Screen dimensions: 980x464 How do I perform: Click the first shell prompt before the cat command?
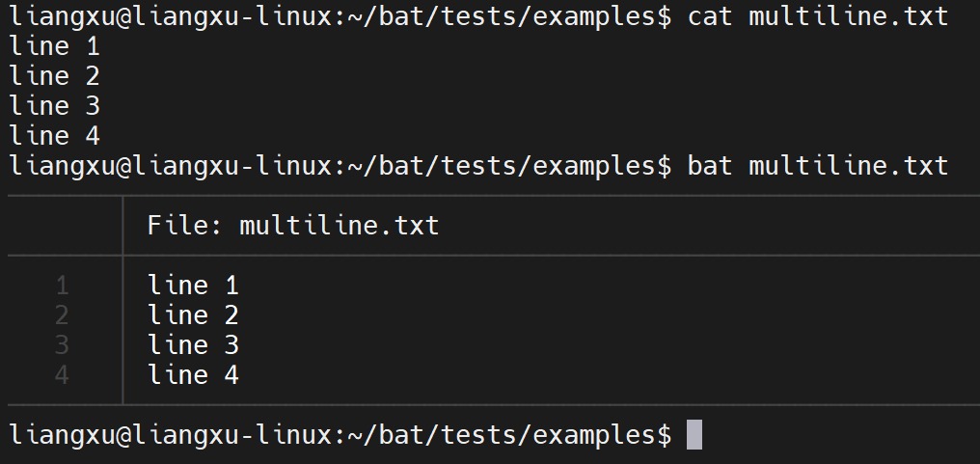click(340, 16)
